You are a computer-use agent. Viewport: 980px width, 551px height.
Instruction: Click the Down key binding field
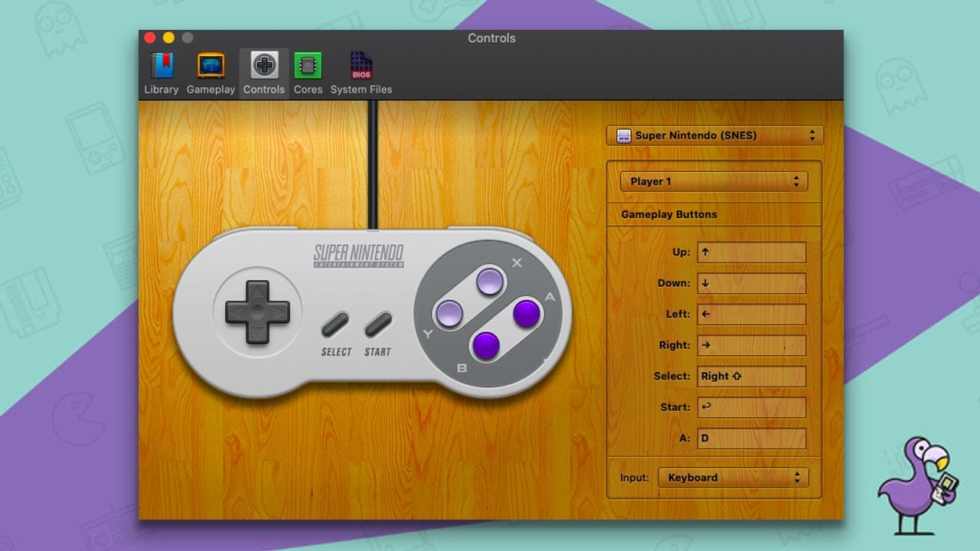pyautogui.click(x=752, y=283)
